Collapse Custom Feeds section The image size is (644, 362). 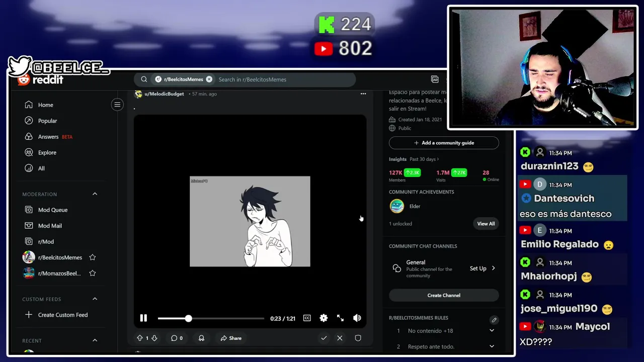(95, 299)
